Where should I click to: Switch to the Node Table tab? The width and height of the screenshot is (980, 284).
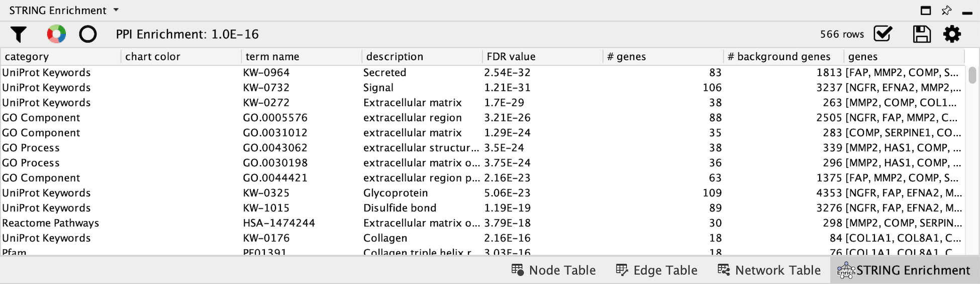pos(553,270)
